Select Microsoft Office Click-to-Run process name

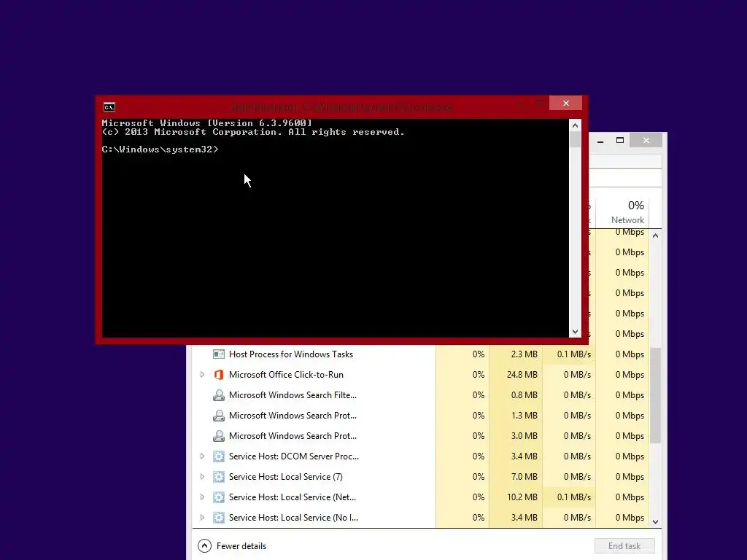point(286,375)
